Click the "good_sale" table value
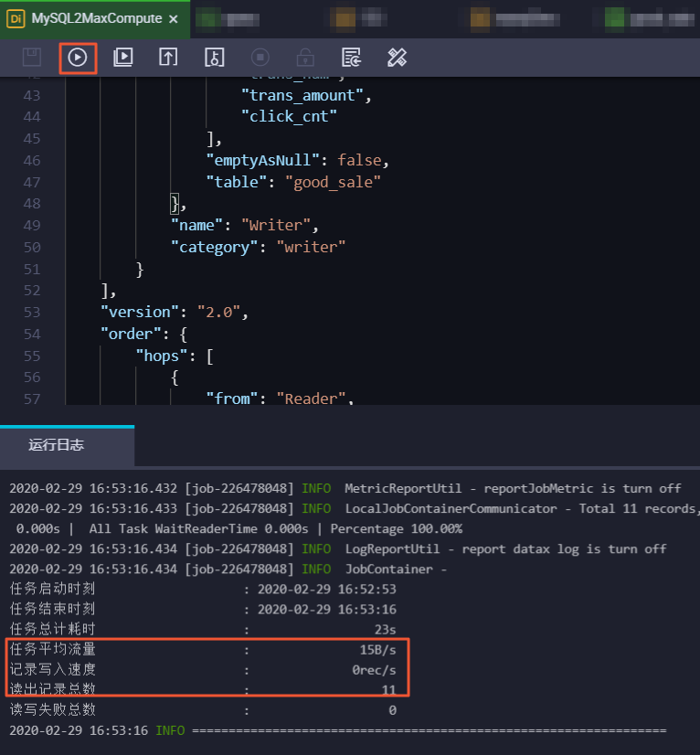700x755 pixels. click(x=333, y=183)
